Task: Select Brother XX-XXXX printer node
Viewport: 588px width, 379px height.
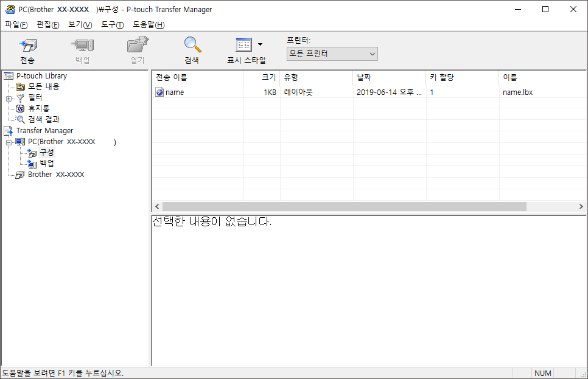Action: 56,175
